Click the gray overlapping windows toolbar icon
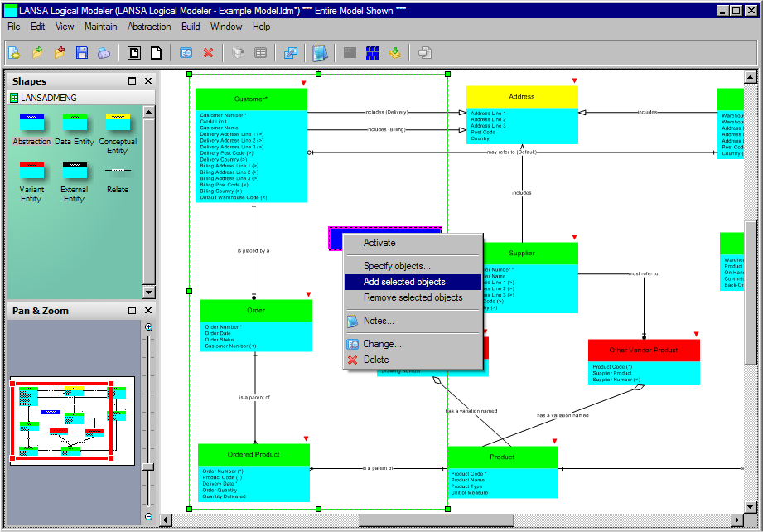Image resolution: width=763 pixels, height=532 pixels. click(425, 52)
